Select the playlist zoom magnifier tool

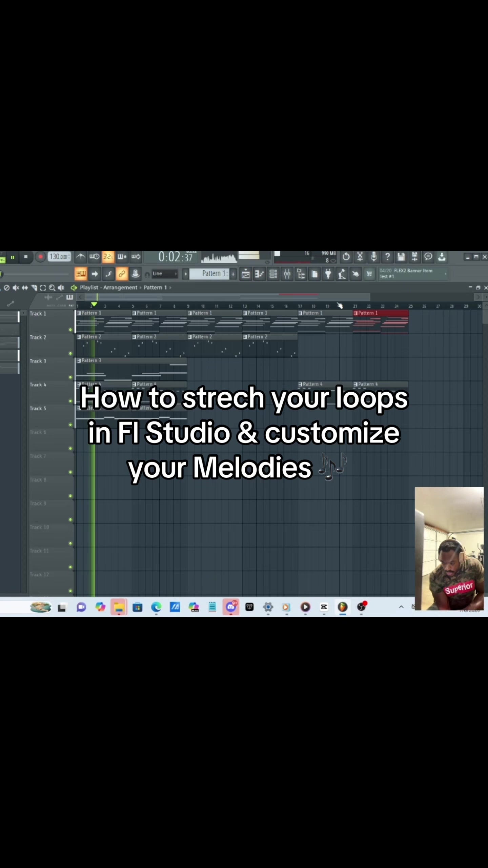pyautogui.click(x=52, y=288)
